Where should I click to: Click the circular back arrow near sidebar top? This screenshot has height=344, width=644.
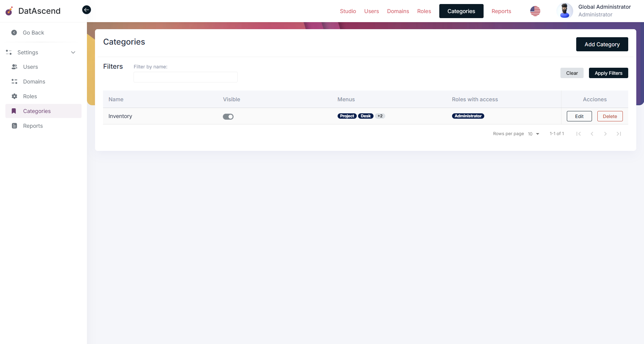click(86, 10)
